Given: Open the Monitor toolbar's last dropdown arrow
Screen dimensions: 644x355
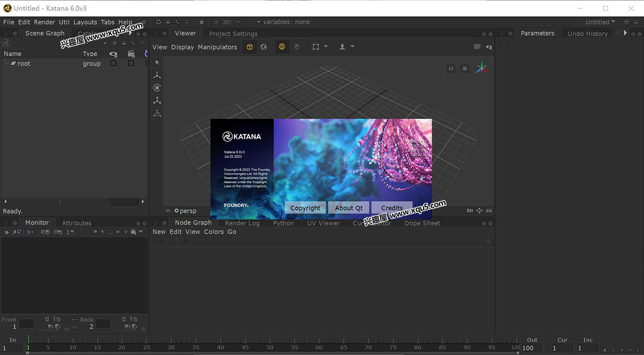Looking at the screenshot, I should pos(141,232).
